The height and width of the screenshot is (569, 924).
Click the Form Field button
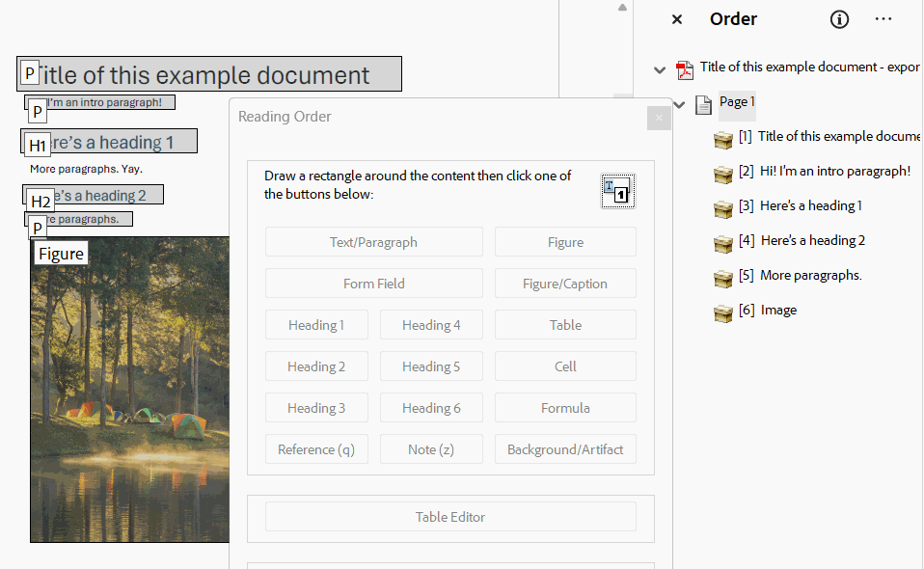[x=373, y=284]
